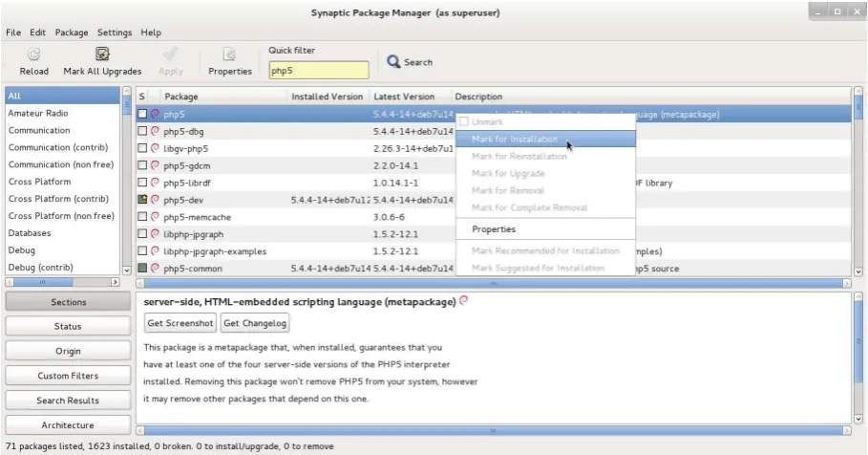The width and height of the screenshot is (868, 455).
Task: Open the Properties toolbar icon
Action: [229, 54]
